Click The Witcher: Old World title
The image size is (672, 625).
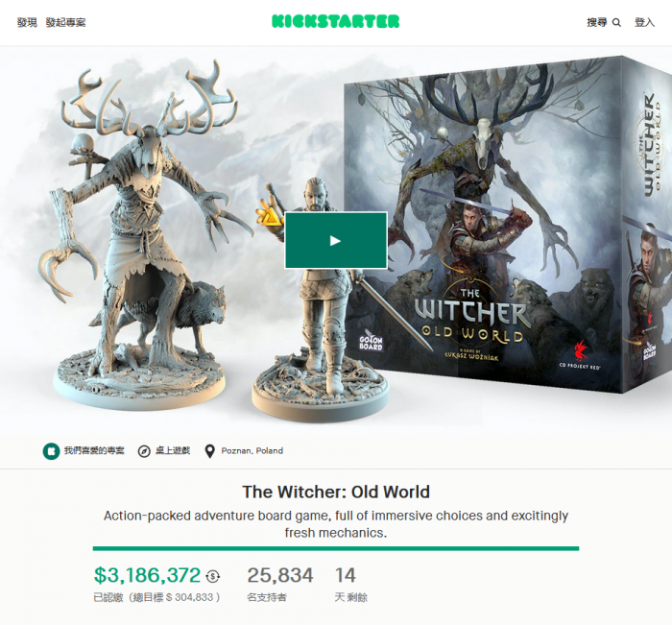(x=336, y=492)
